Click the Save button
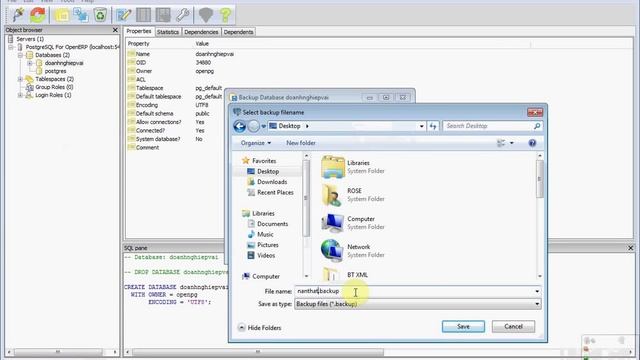This screenshot has width=640, height=360. (463, 327)
